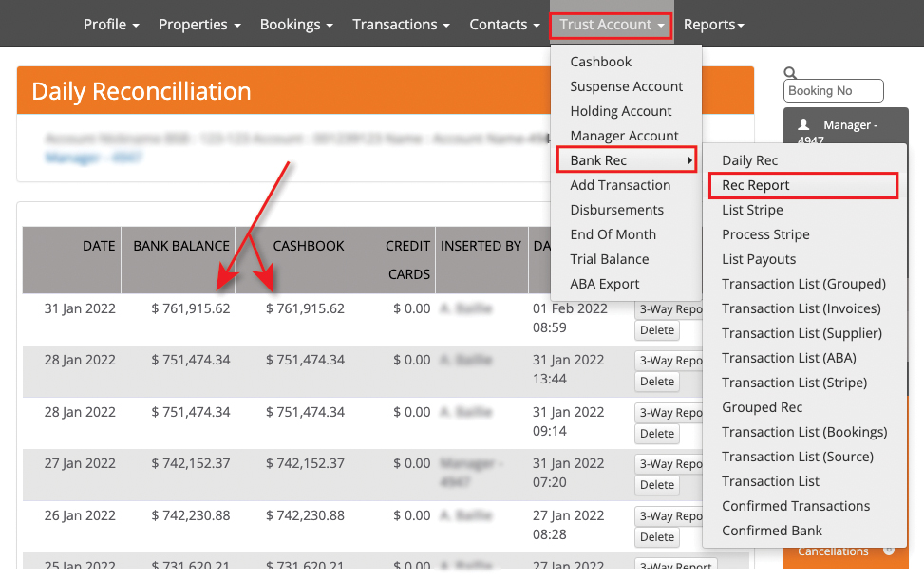Choose Cashbook in Trust Account menu

coord(600,62)
